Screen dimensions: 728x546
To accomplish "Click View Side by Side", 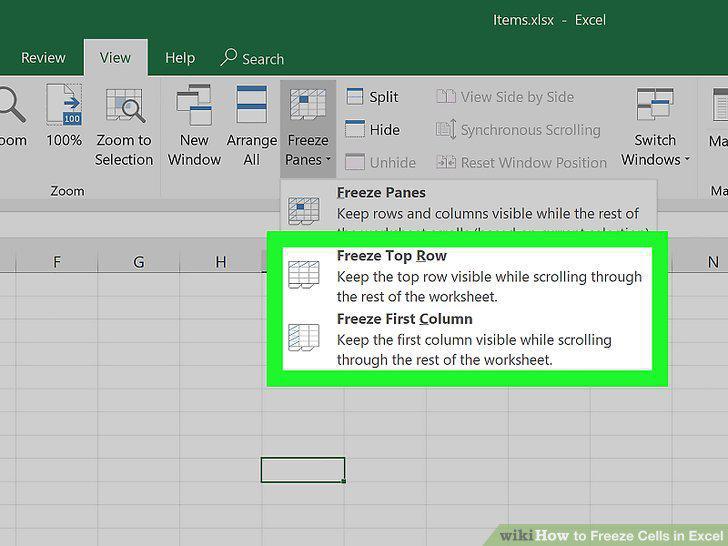I will click(x=505, y=97).
